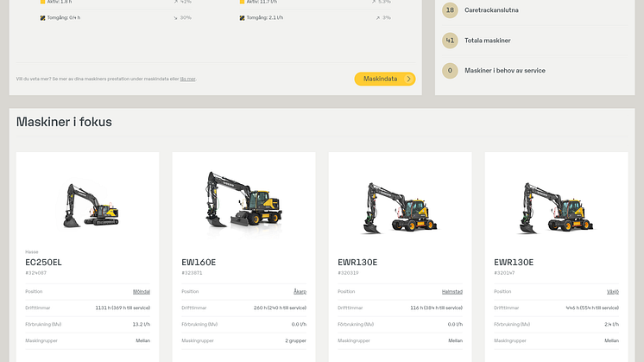Open the EC250EL excavator image

coord(91,206)
